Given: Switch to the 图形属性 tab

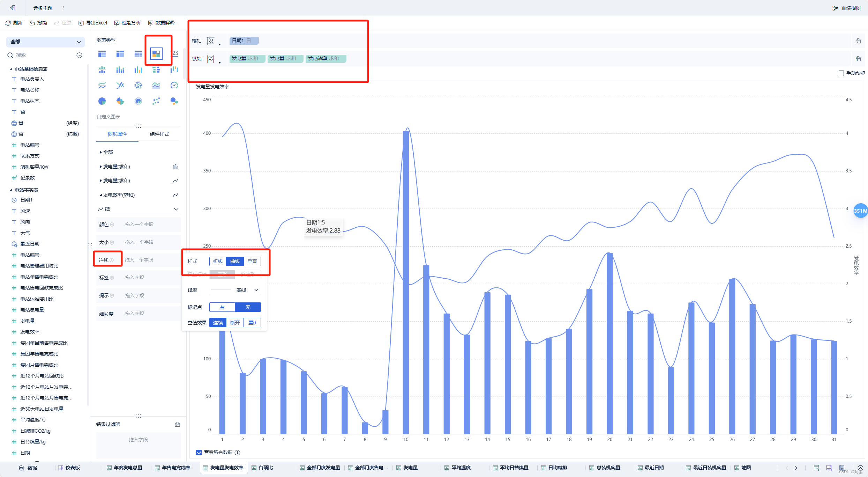Looking at the screenshot, I should click(117, 134).
